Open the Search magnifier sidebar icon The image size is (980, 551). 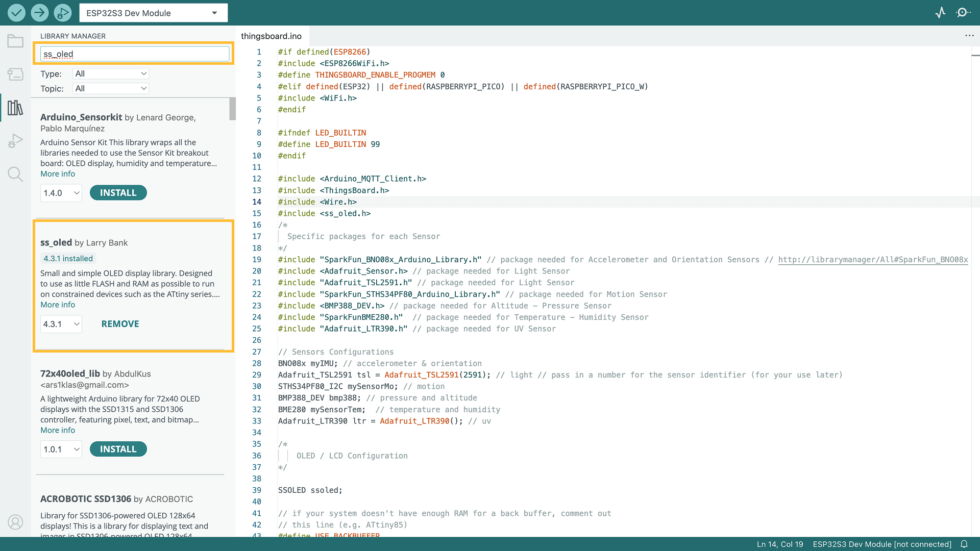pyautogui.click(x=15, y=174)
